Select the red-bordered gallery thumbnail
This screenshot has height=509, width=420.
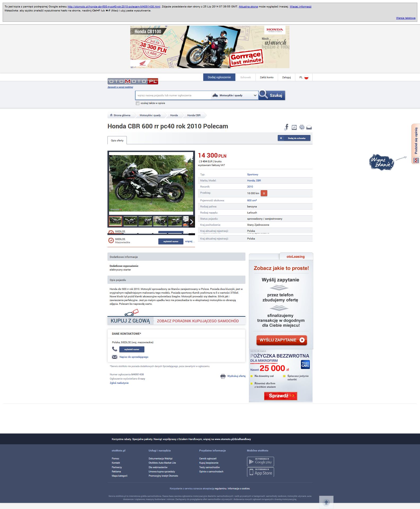click(x=115, y=221)
